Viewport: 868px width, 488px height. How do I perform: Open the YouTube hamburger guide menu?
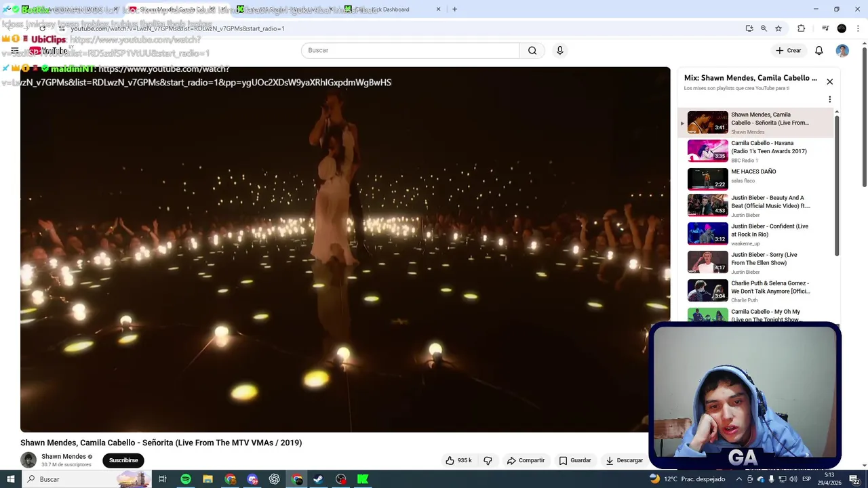pyautogui.click(x=14, y=51)
